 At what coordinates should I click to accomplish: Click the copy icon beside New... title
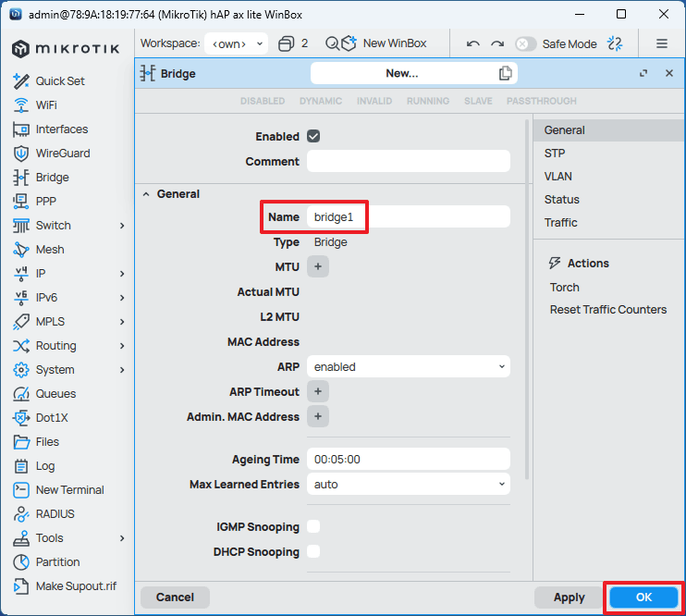click(x=505, y=73)
